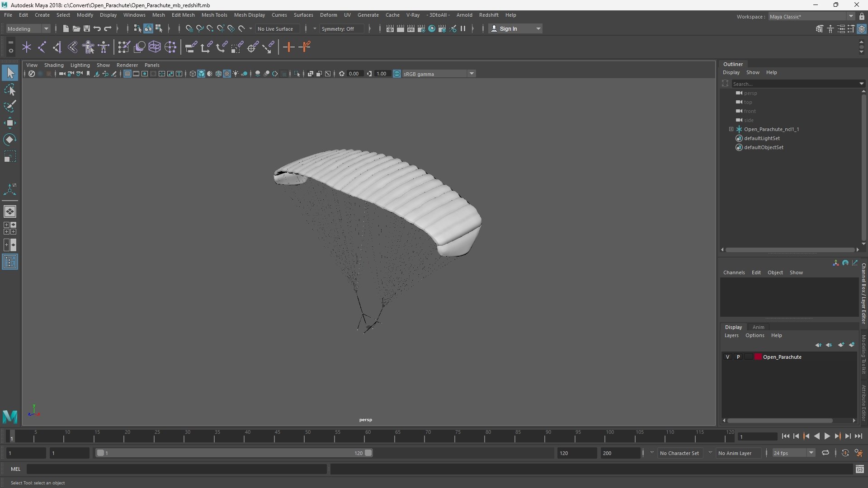This screenshot has height=488, width=868.
Task: Click the Outliner layout icon
Action: click(10, 262)
